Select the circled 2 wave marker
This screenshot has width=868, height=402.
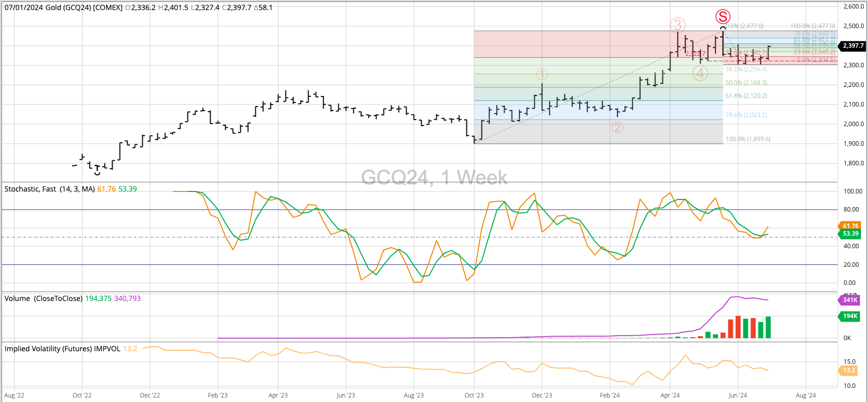coord(617,128)
